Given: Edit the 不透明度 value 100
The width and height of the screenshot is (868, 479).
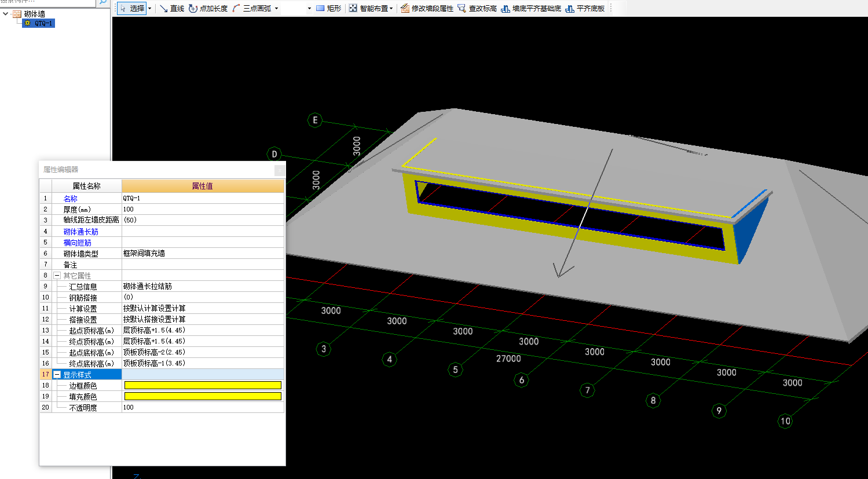Looking at the screenshot, I should (x=203, y=407).
